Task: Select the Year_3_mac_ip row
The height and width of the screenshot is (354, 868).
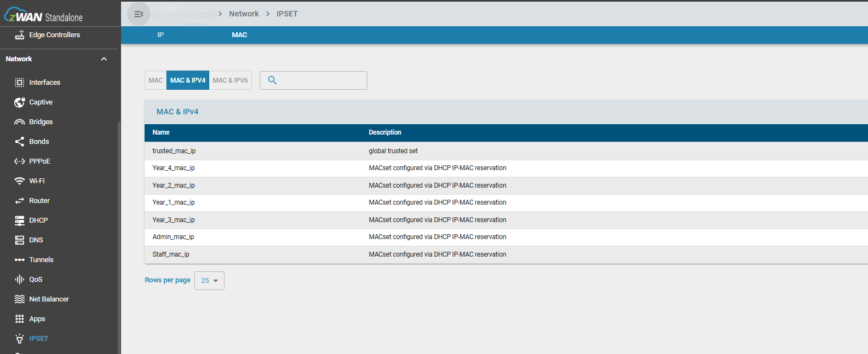Action: point(506,220)
